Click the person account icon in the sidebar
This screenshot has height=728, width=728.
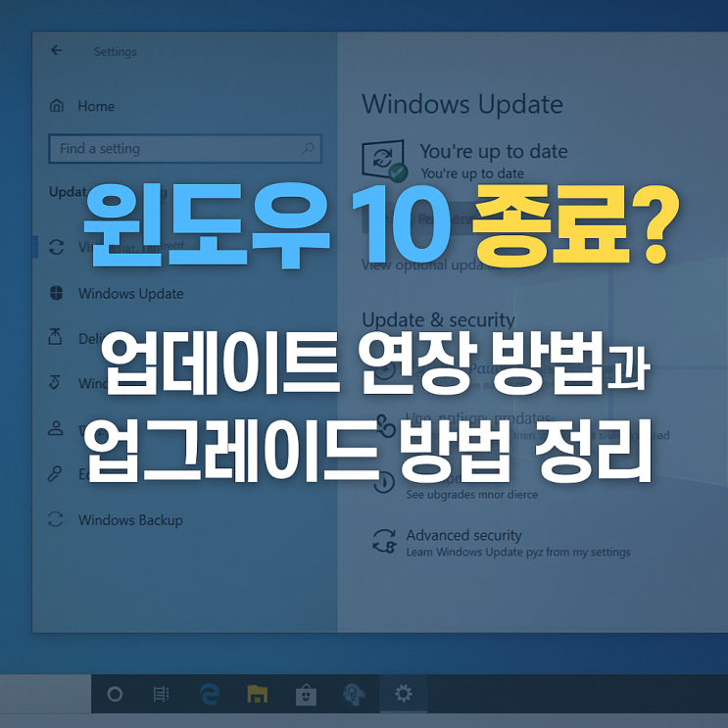pos(56,427)
